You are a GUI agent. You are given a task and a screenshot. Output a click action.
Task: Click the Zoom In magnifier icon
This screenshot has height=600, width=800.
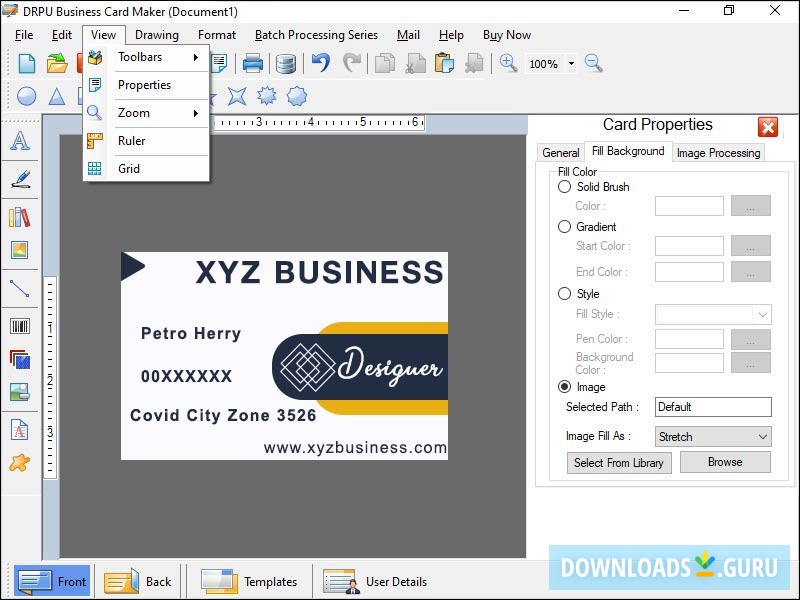click(508, 63)
